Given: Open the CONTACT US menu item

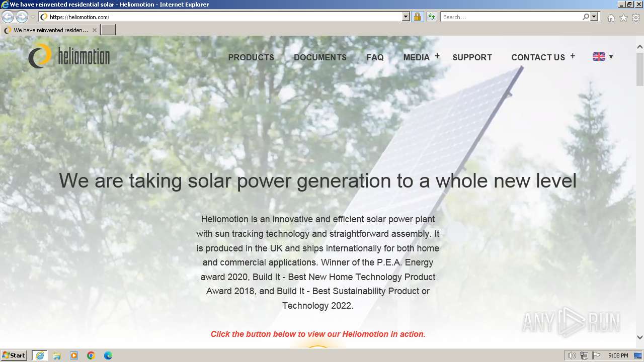Looking at the screenshot, I should tap(538, 57).
